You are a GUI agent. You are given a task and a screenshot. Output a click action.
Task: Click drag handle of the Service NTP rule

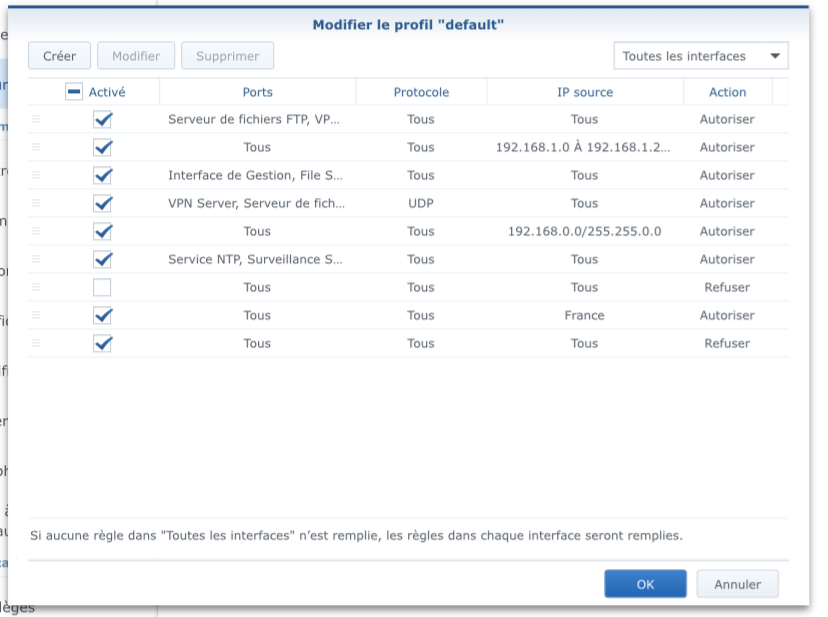(36, 259)
